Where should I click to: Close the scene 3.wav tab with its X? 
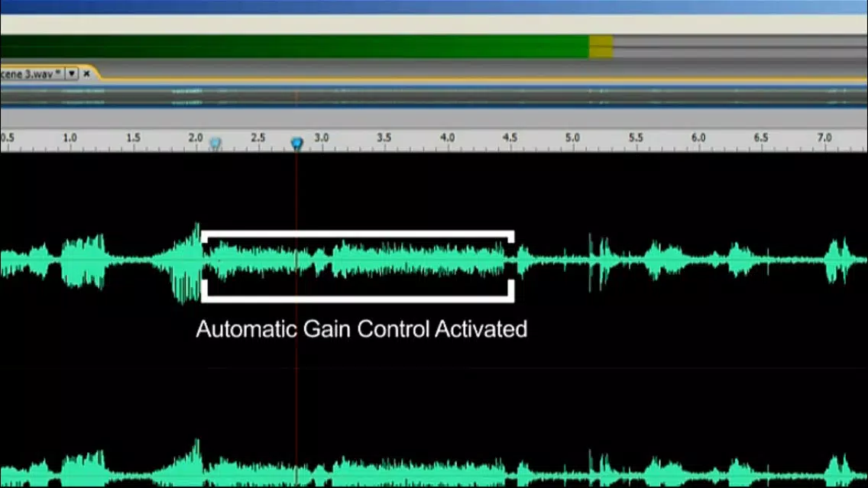87,73
